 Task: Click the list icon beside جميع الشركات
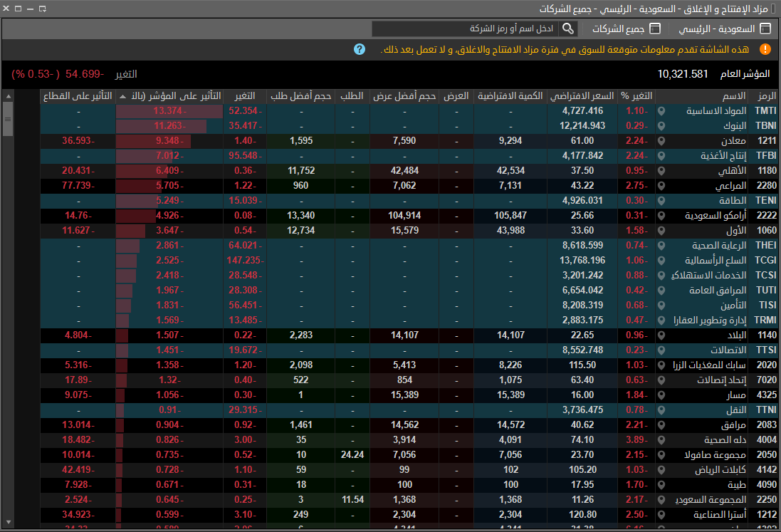[655, 29]
